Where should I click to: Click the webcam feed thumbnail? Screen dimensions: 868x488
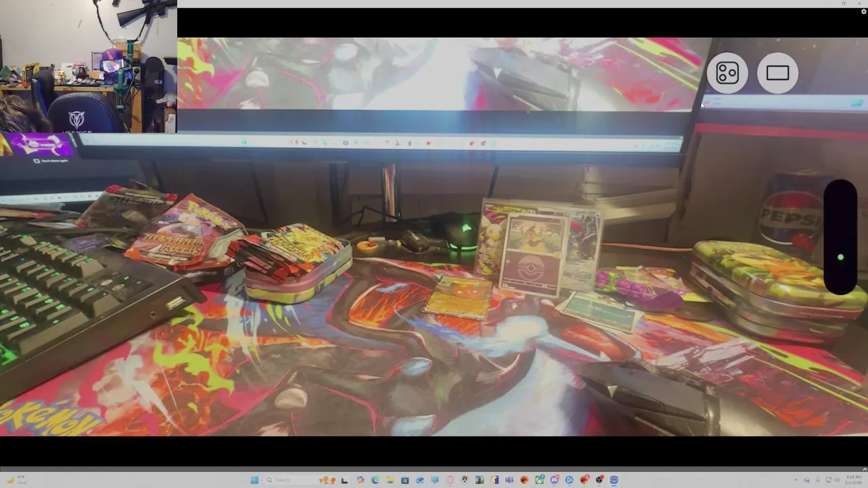[88, 66]
